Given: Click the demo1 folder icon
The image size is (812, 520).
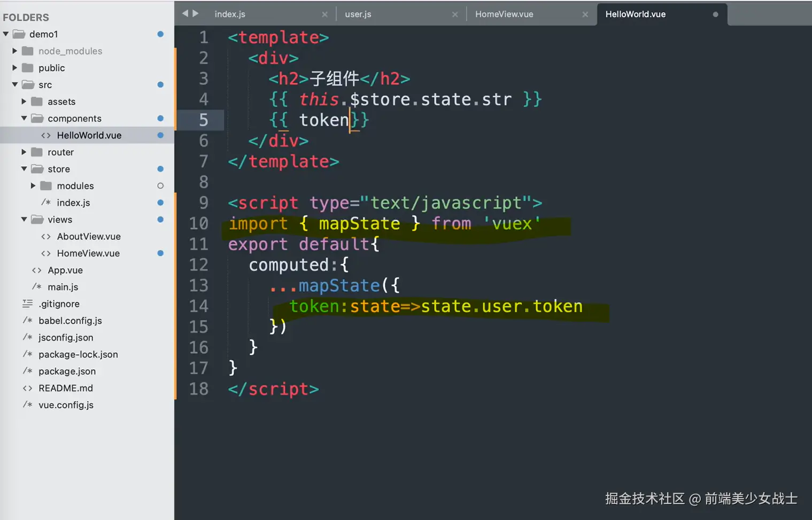Looking at the screenshot, I should [19, 34].
